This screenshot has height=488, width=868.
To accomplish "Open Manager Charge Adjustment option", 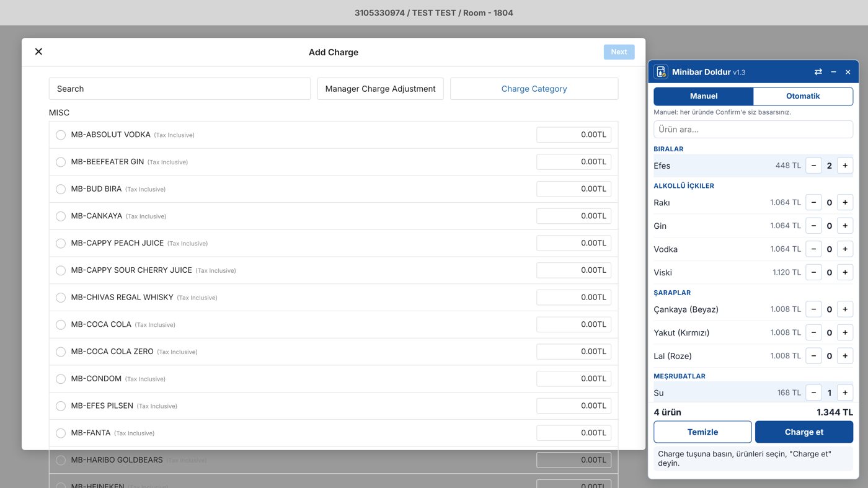I will click(380, 89).
